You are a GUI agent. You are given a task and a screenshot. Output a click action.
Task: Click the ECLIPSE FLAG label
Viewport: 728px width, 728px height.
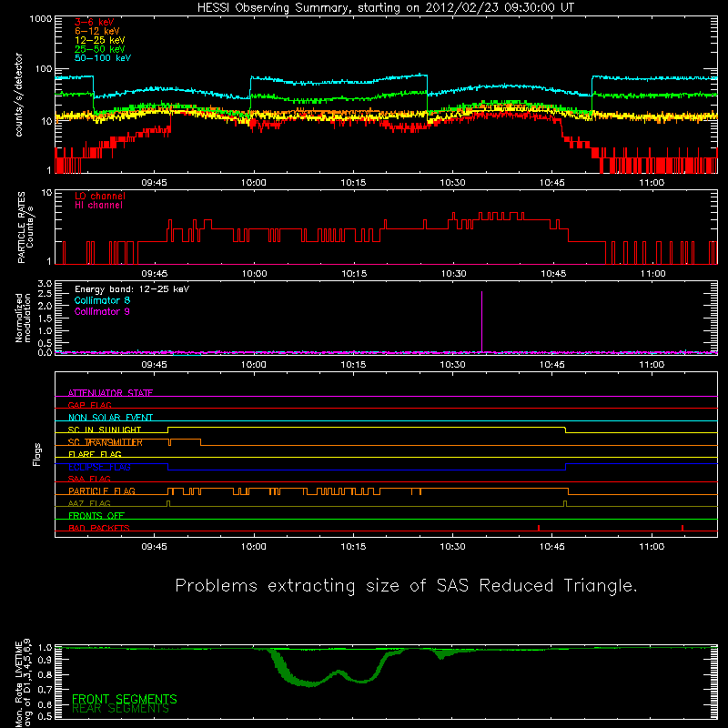pyautogui.click(x=99, y=467)
